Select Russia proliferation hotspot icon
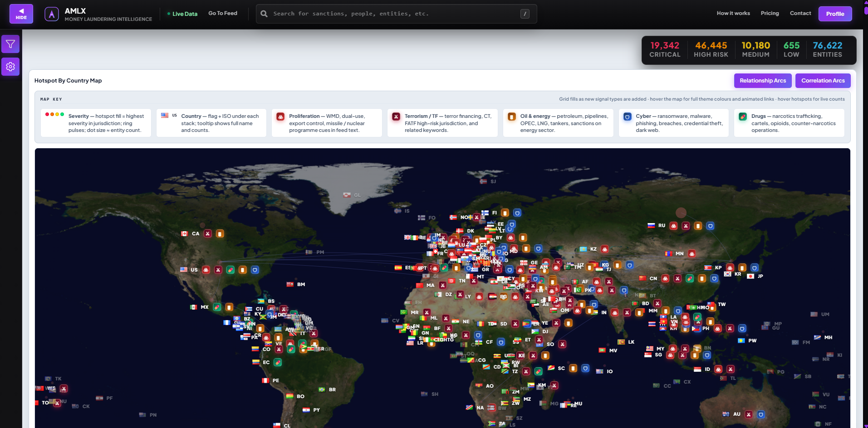Viewport: 868px width, 428px height. (674, 225)
